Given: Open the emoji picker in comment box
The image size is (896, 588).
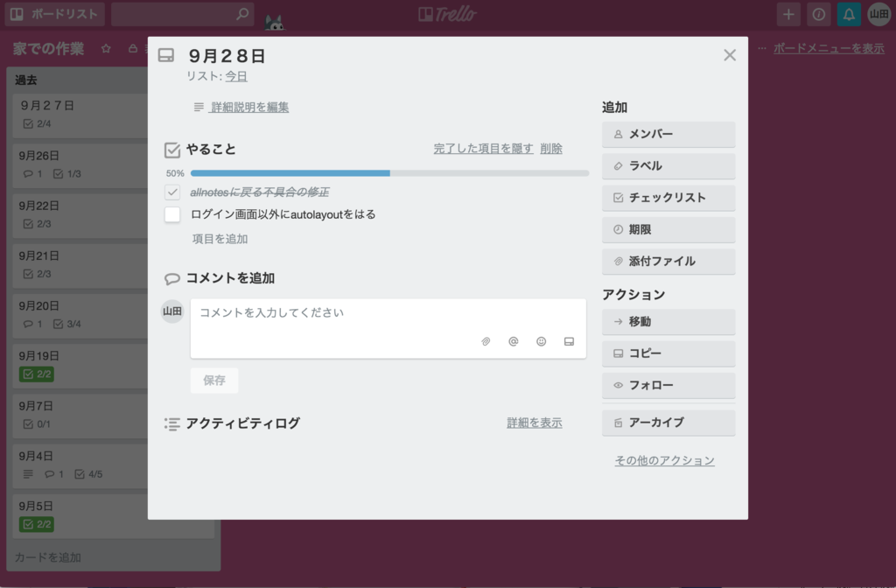Looking at the screenshot, I should point(541,342).
